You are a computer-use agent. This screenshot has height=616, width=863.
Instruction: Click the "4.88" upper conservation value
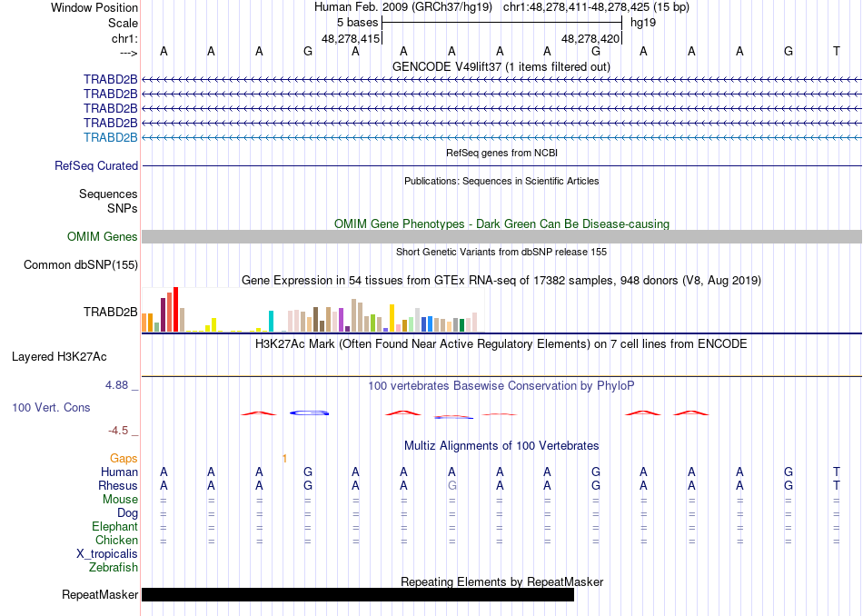click(116, 385)
